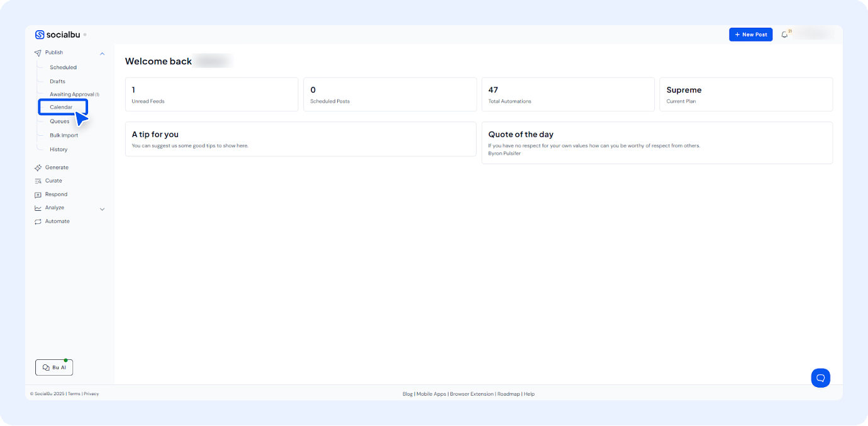Open the chat support bubble icon
The height and width of the screenshot is (426, 868).
820,378
